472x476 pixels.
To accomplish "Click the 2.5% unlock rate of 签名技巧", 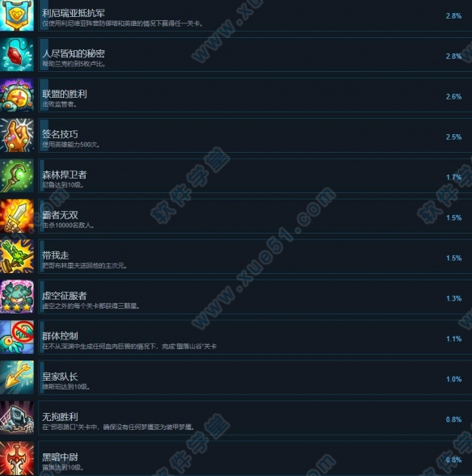I will click(453, 137).
